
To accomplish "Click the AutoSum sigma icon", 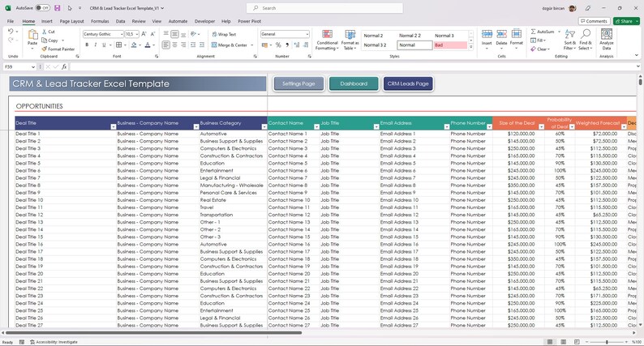I will click(x=533, y=32).
